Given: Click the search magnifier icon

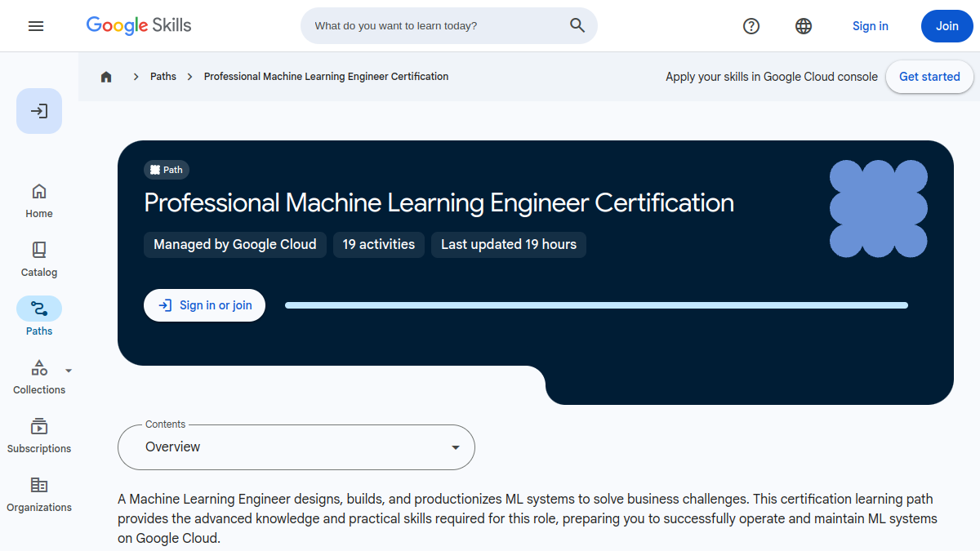Looking at the screenshot, I should (x=577, y=25).
